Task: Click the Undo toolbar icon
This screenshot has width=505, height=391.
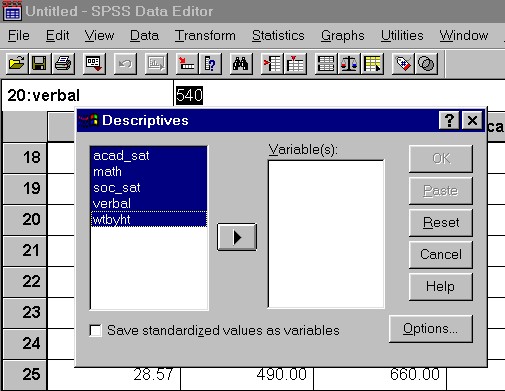Action: tap(125, 63)
